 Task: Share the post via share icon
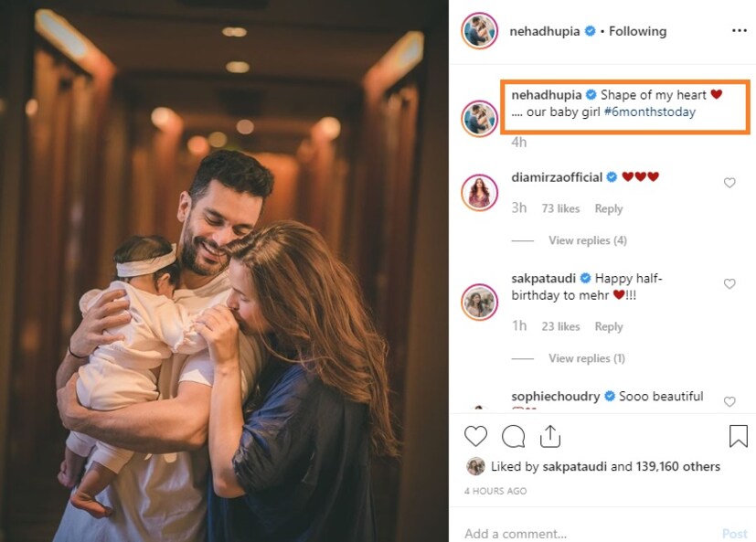point(549,436)
